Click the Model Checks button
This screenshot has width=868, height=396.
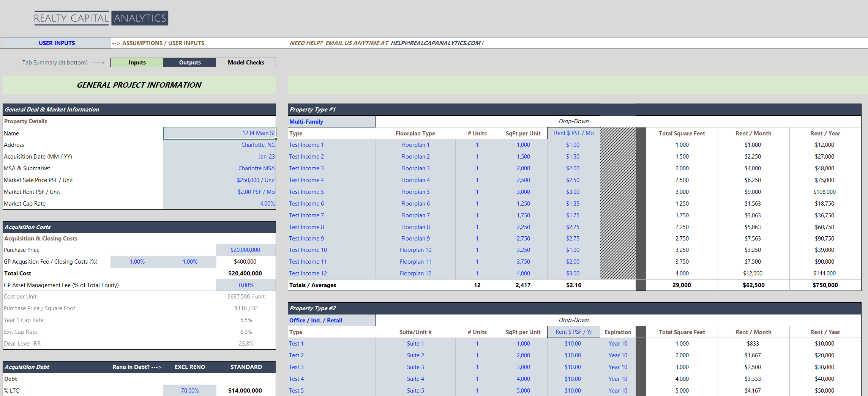[246, 62]
